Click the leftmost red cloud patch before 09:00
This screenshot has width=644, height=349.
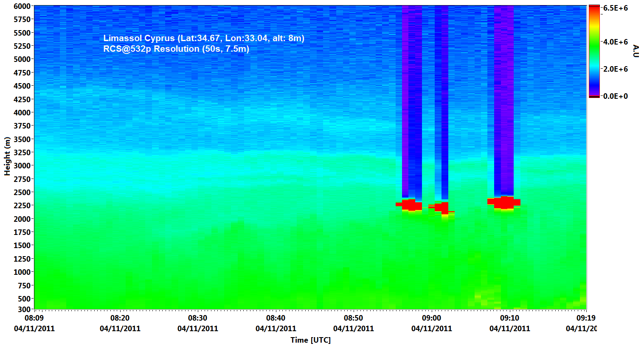(410, 205)
